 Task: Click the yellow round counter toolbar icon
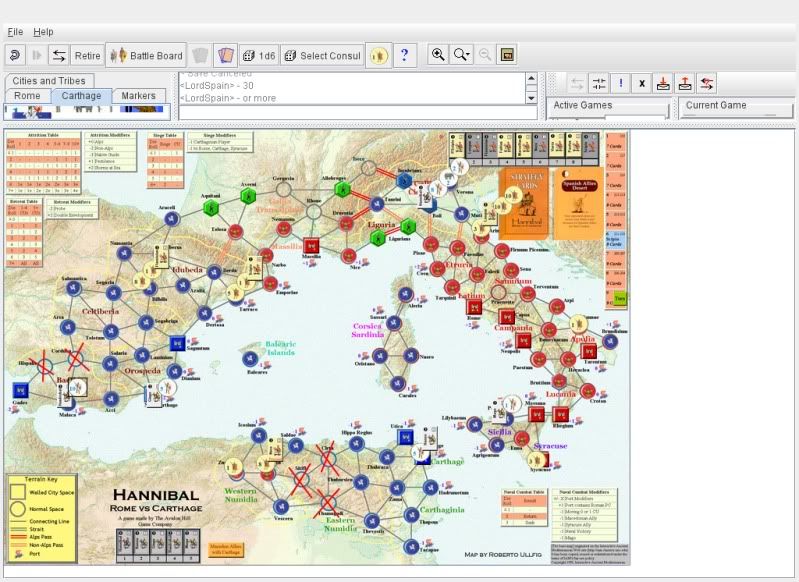[379, 55]
